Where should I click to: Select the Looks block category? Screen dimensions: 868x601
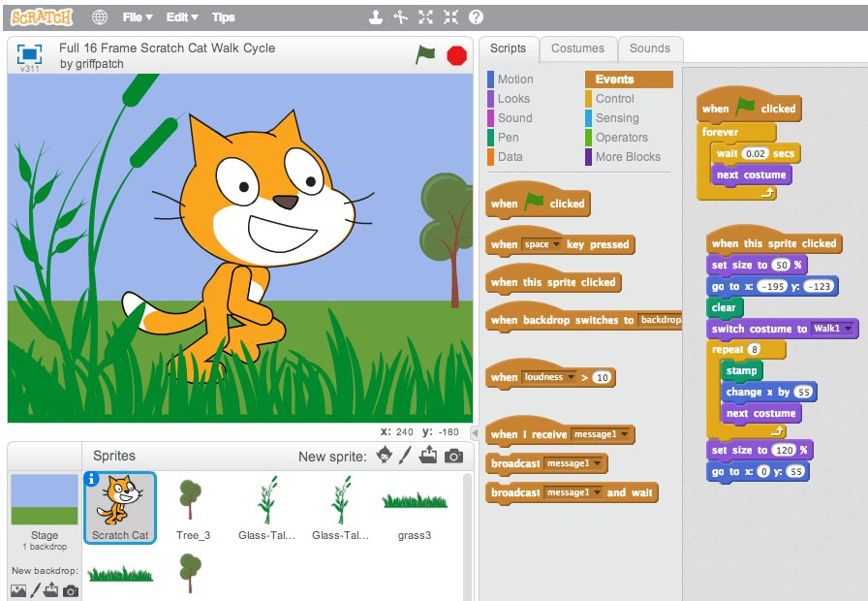(509, 99)
